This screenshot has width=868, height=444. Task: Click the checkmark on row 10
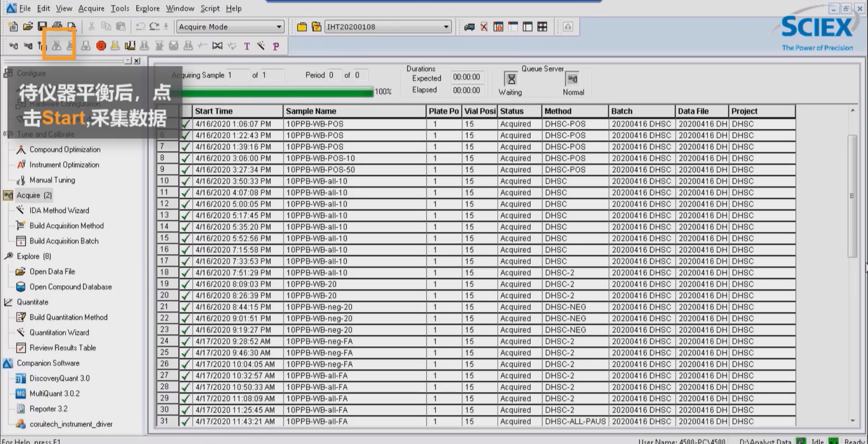(185, 181)
